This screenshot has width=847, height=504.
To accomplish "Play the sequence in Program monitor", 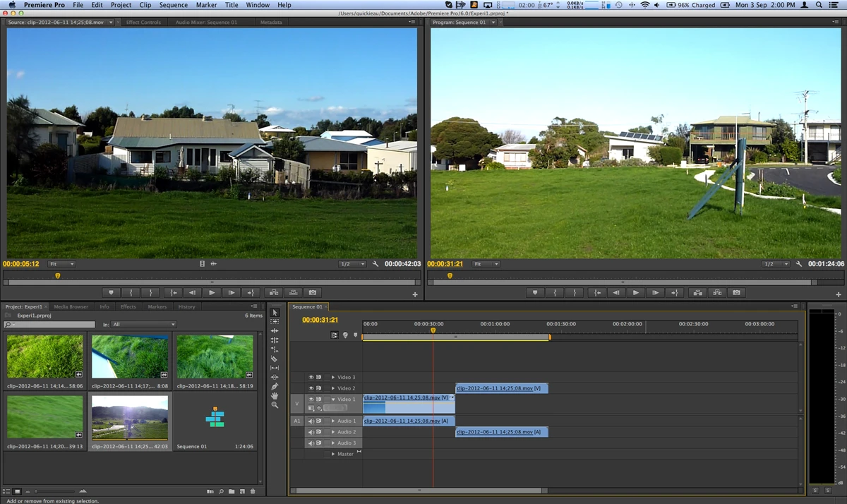I will (x=635, y=292).
